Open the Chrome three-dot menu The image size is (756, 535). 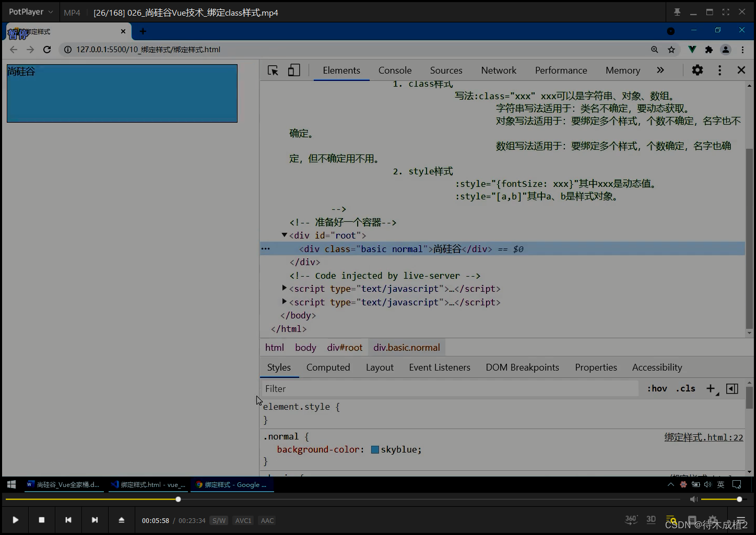point(742,50)
